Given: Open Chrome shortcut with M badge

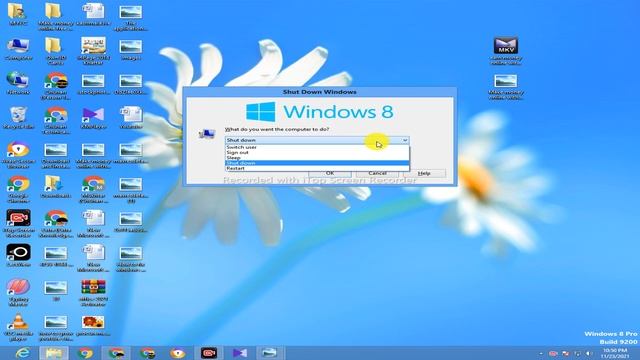Looking at the screenshot, I should point(93,189).
